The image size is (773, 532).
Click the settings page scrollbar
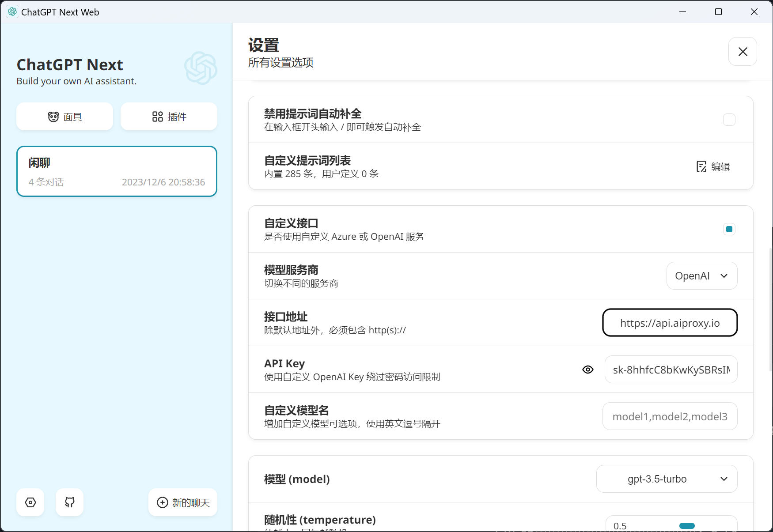[x=771, y=309]
